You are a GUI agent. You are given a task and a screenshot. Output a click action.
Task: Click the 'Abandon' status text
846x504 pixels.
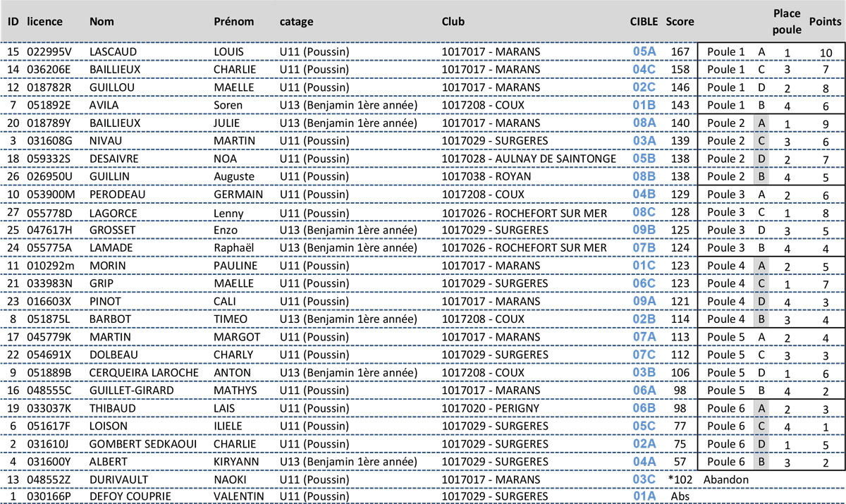[725, 479]
